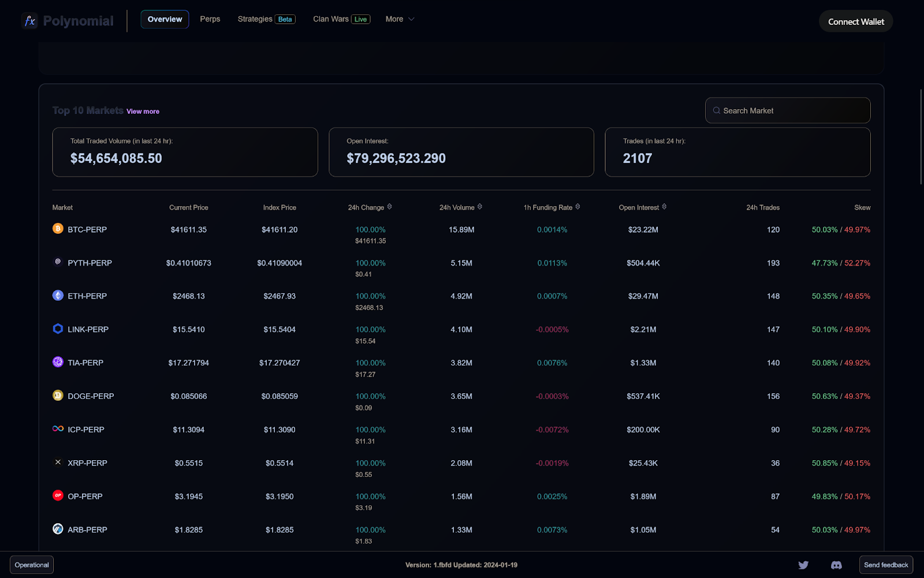
Task: Click the XRP-PERP coin icon
Action: pyautogui.click(x=58, y=463)
